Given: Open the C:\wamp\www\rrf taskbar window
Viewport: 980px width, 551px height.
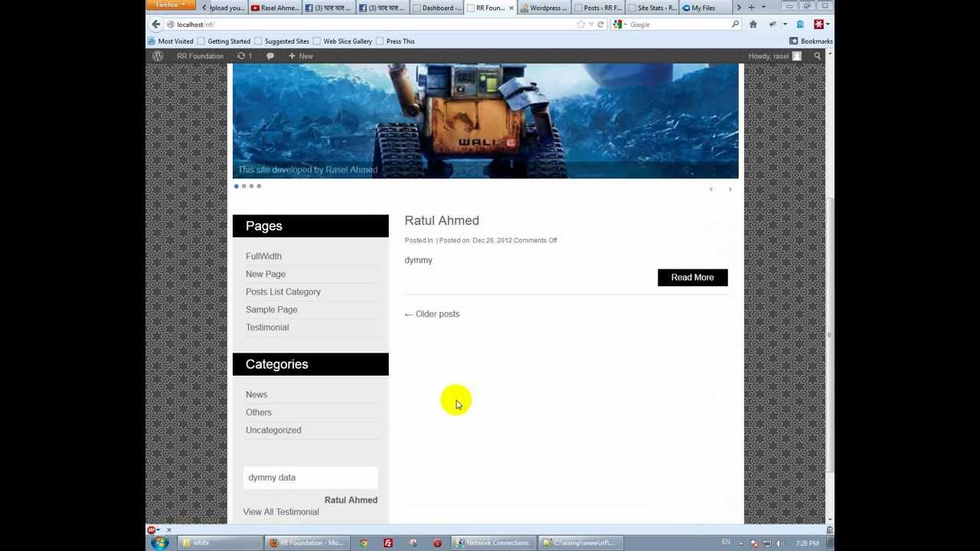Looking at the screenshot, I should pyautogui.click(x=580, y=543).
